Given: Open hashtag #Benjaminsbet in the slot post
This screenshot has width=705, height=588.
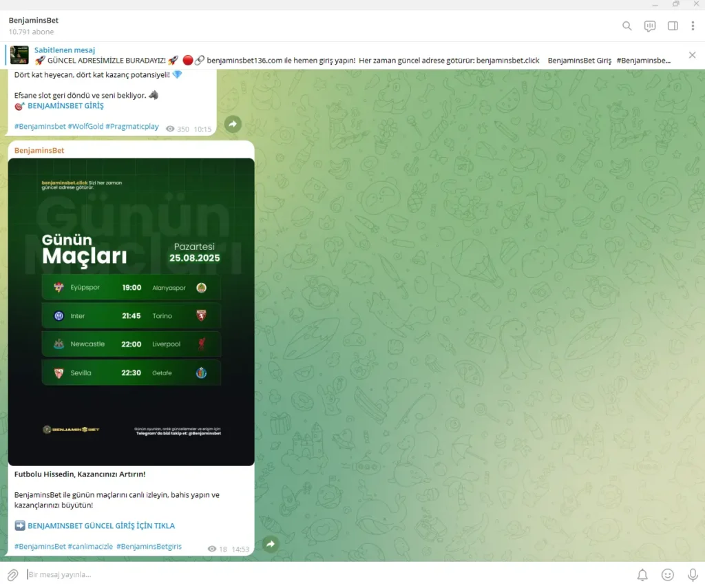Looking at the screenshot, I should (40, 126).
